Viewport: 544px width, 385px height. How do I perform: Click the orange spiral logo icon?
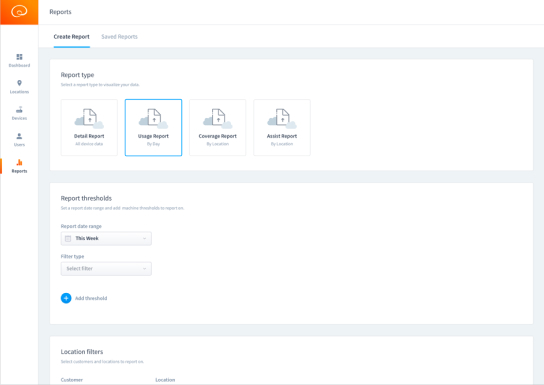click(19, 12)
